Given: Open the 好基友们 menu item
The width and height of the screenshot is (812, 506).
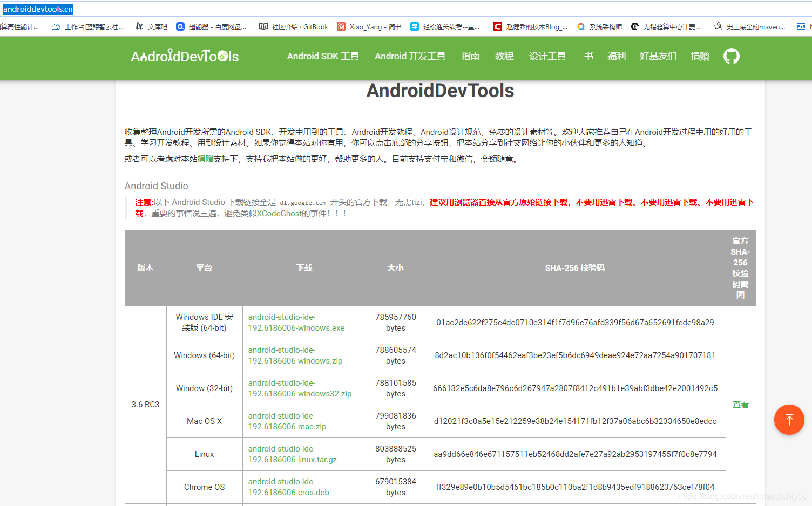Looking at the screenshot, I should click(x=658, y=56).
